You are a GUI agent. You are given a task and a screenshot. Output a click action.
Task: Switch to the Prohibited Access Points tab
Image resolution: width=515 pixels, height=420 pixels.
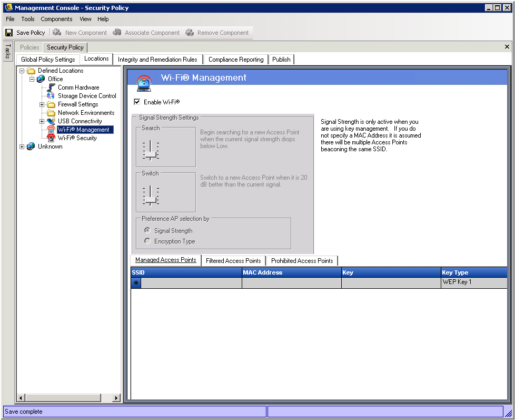coord(302,261)
